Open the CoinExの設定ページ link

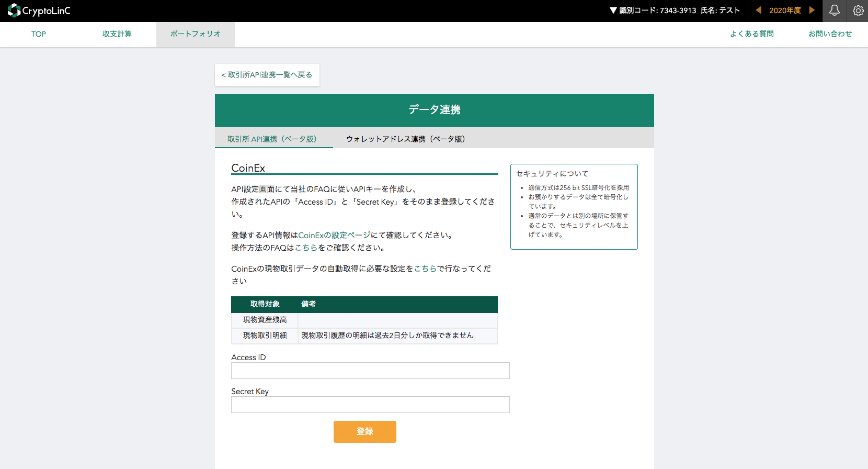[334, 236]
